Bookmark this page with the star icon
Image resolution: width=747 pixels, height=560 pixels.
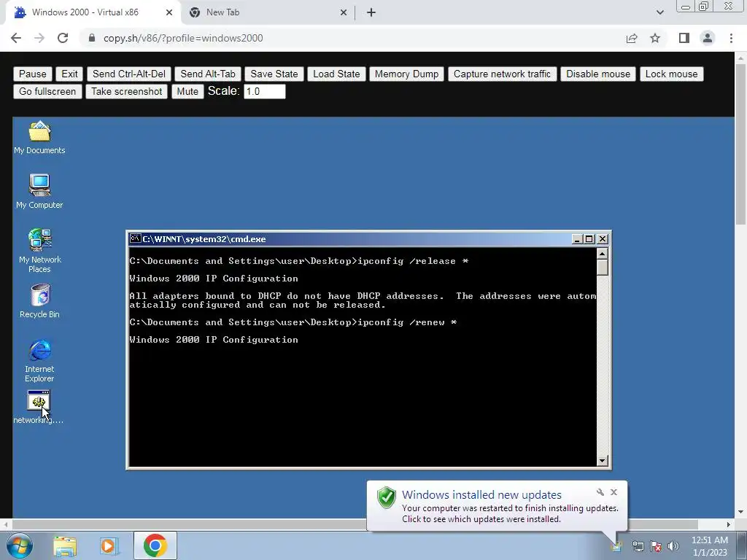coord(655,38)
